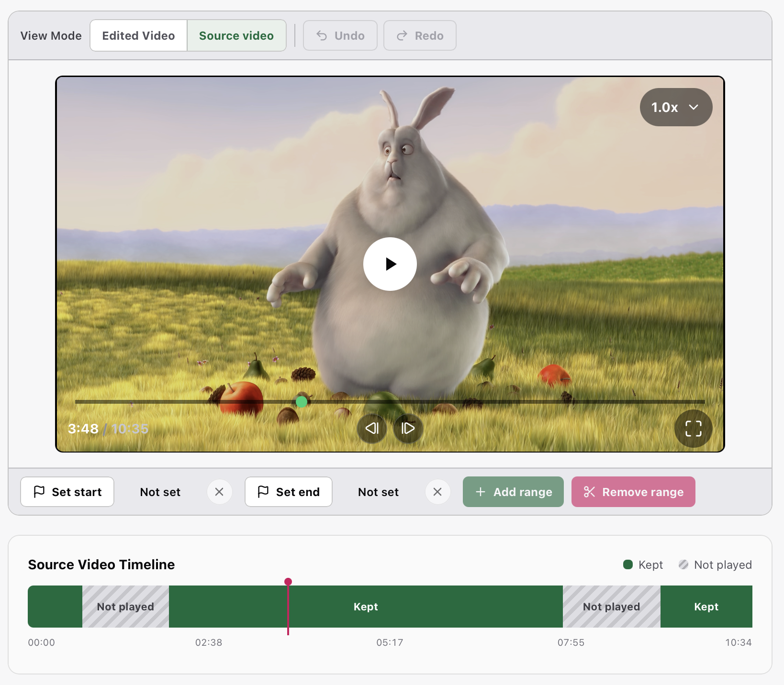Screen dimensions: 784x685
Task: Click the Not played legend entry
Action: 715,565
